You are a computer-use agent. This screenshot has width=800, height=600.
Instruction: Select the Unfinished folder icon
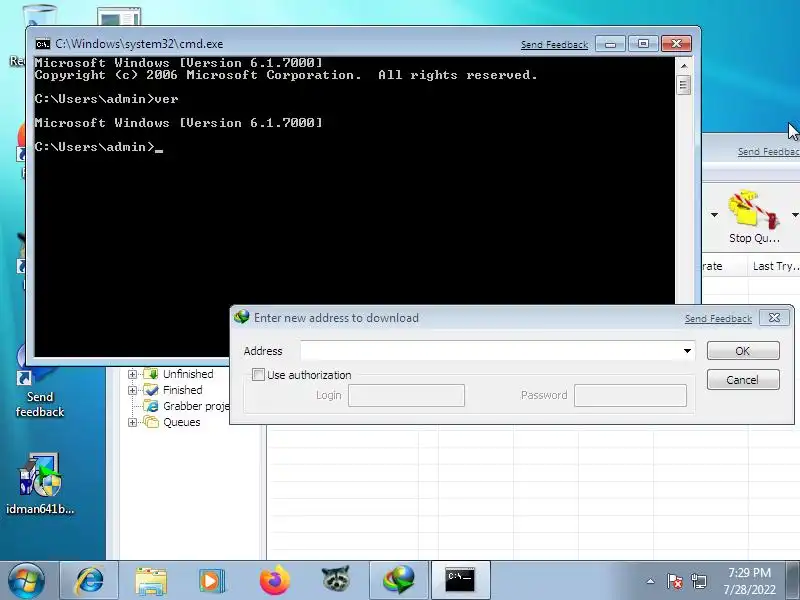point(151,374)
